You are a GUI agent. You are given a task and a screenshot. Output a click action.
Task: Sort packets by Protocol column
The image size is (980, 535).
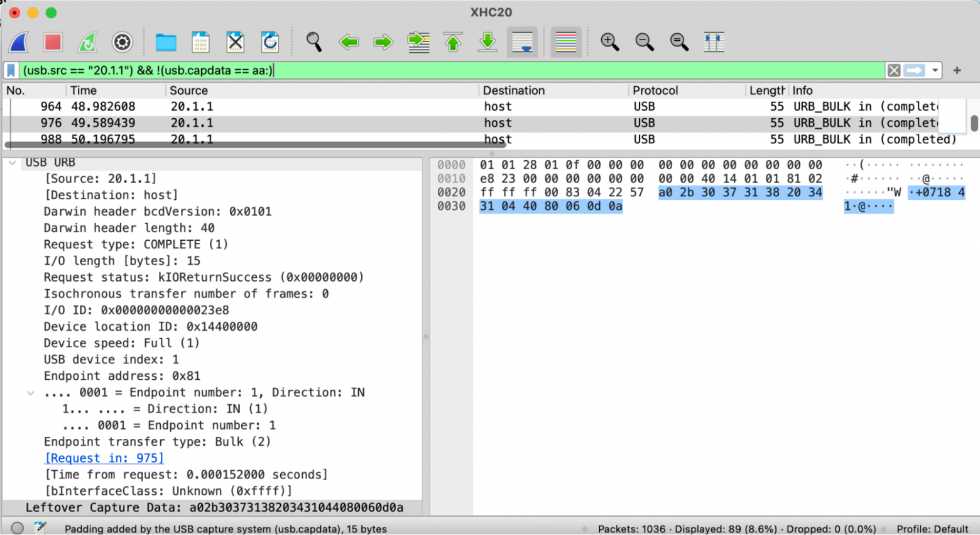[x=687, y=91]
